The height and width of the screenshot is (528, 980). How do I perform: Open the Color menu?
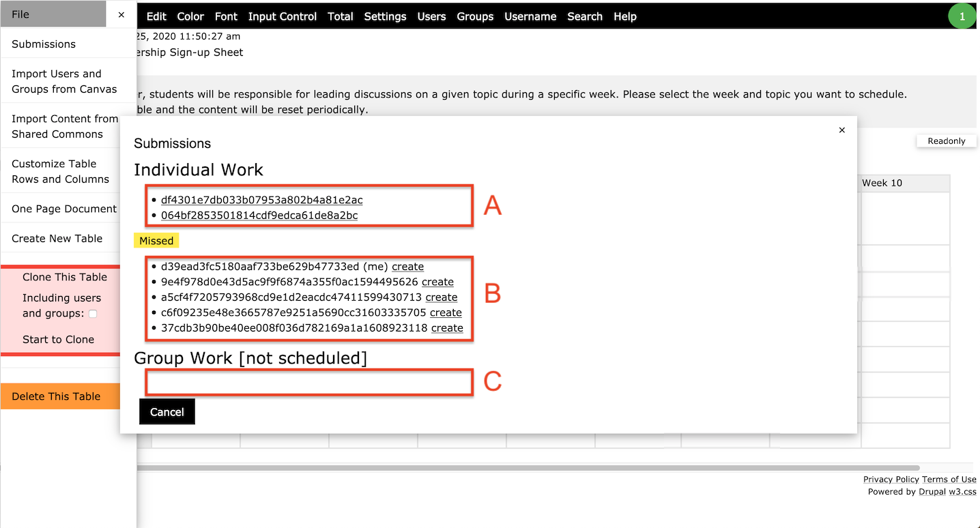(190, 16)
